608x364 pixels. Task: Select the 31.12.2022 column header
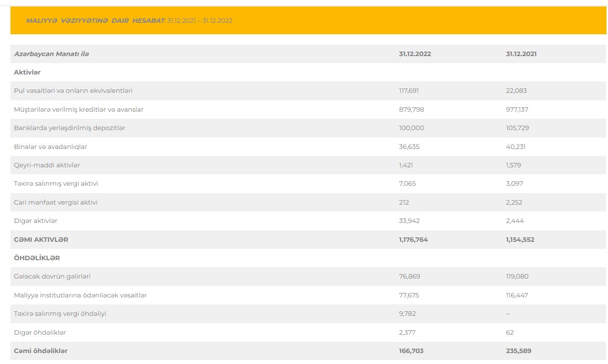[x=415, y=54]
